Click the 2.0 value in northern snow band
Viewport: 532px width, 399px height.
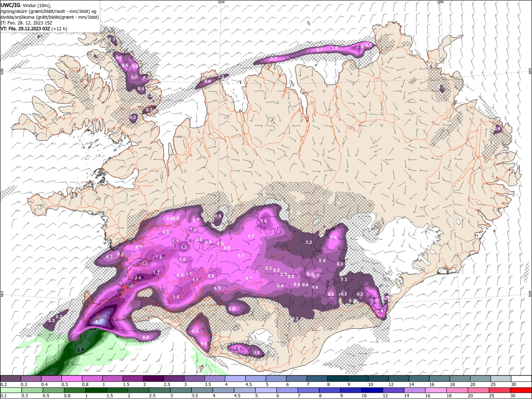(x=360, y=47)
